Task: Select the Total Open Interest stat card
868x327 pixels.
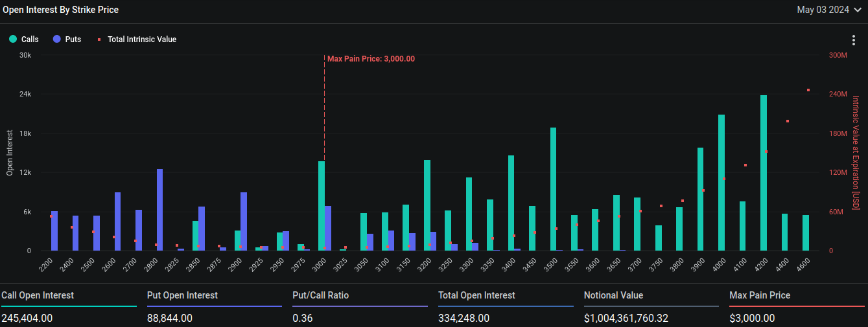Action: coord(506,306)
